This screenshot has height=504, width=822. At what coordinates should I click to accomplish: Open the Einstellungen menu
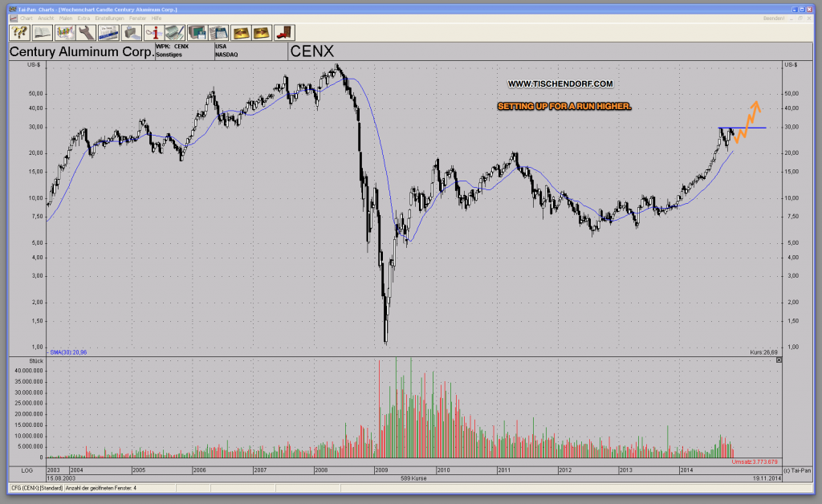point(110,18)
